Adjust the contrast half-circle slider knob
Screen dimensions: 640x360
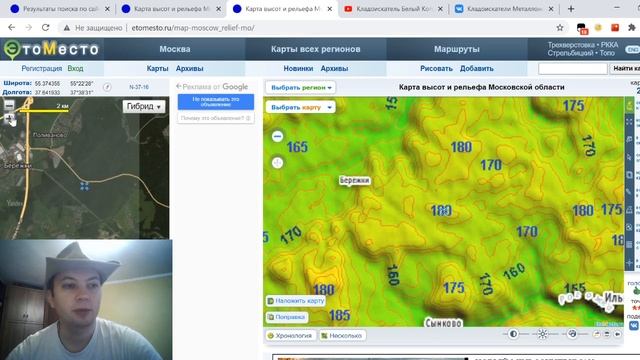[x=513, y=334]
